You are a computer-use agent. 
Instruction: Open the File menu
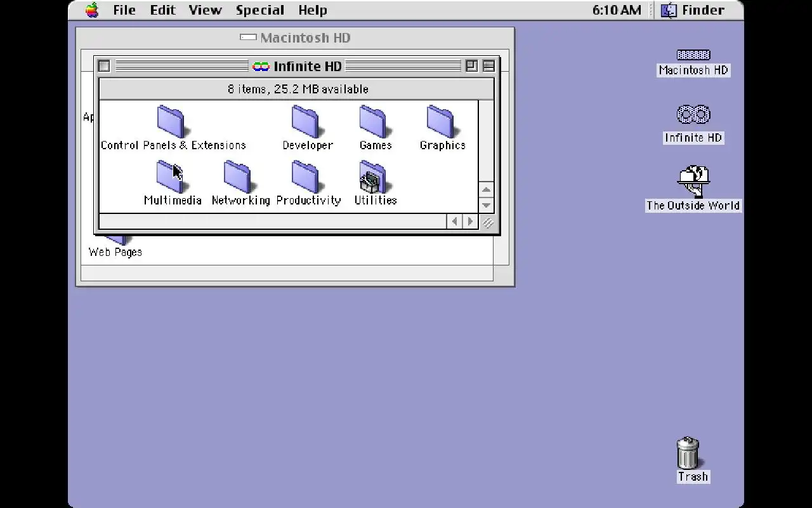click(x=124, y=10)
